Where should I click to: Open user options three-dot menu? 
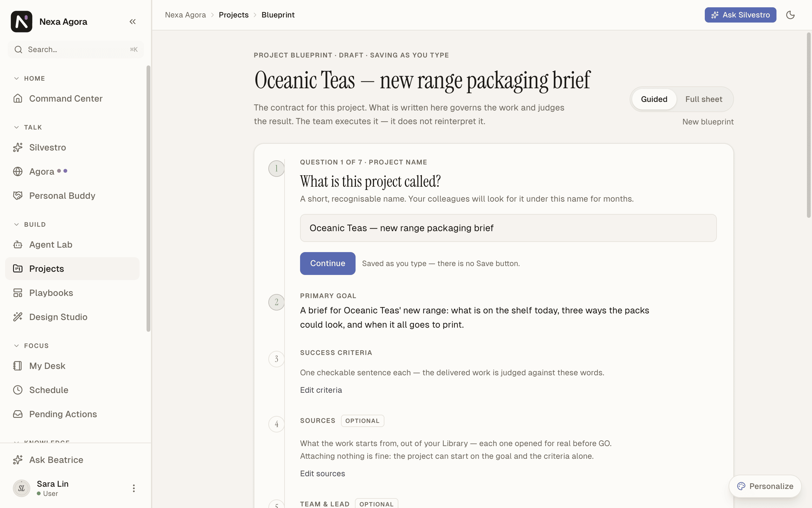(134, 488)
